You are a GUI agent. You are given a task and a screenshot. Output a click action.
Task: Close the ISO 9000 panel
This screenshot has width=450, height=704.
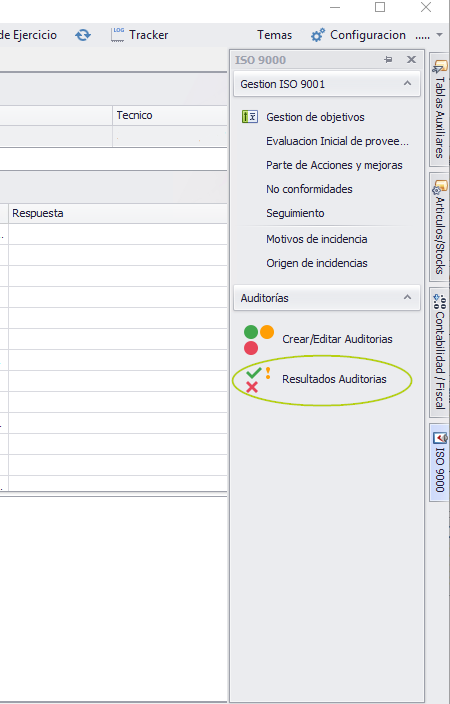pyautogui.click(x=411, y=60)
